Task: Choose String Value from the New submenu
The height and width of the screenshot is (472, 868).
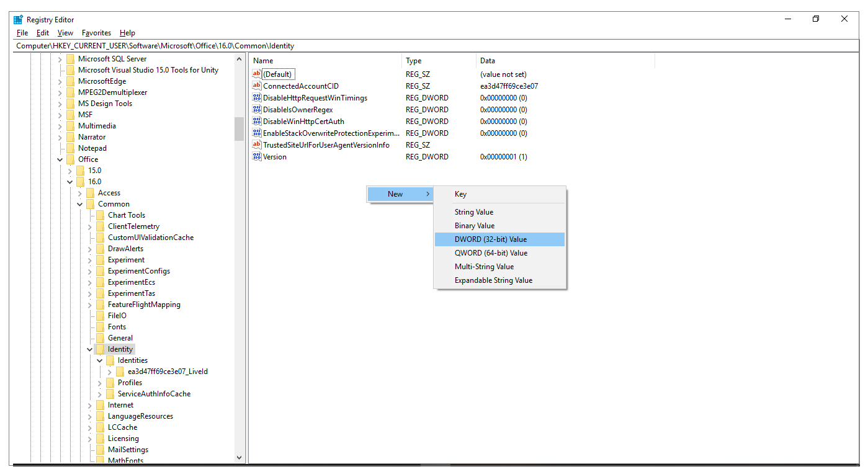Action: click(500, 212)
